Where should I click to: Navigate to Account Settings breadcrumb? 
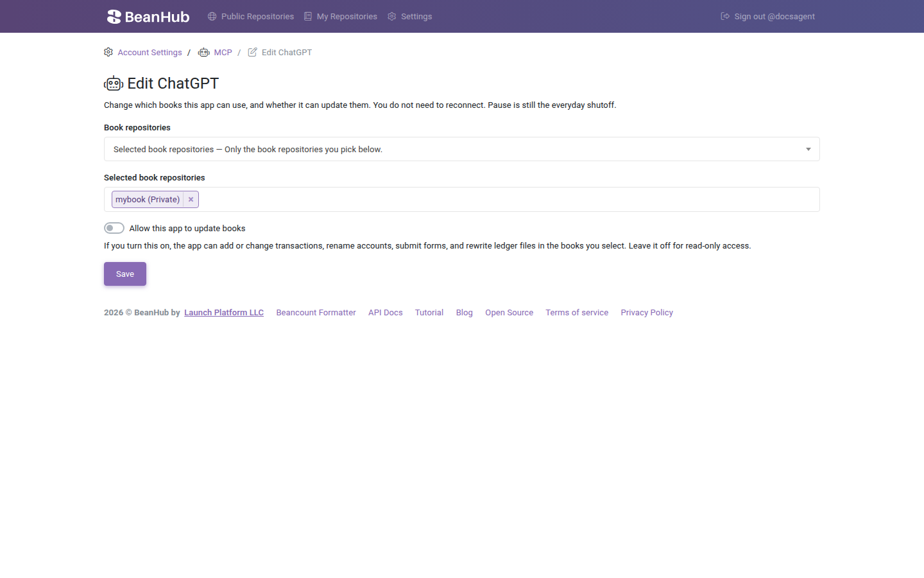tap(150, 52)
